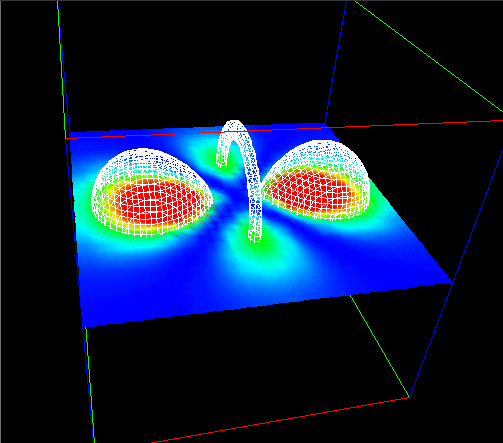Screen dimensions: 503x443
Task: Select the top of the wireframe arch
Action: pos(235,126)
